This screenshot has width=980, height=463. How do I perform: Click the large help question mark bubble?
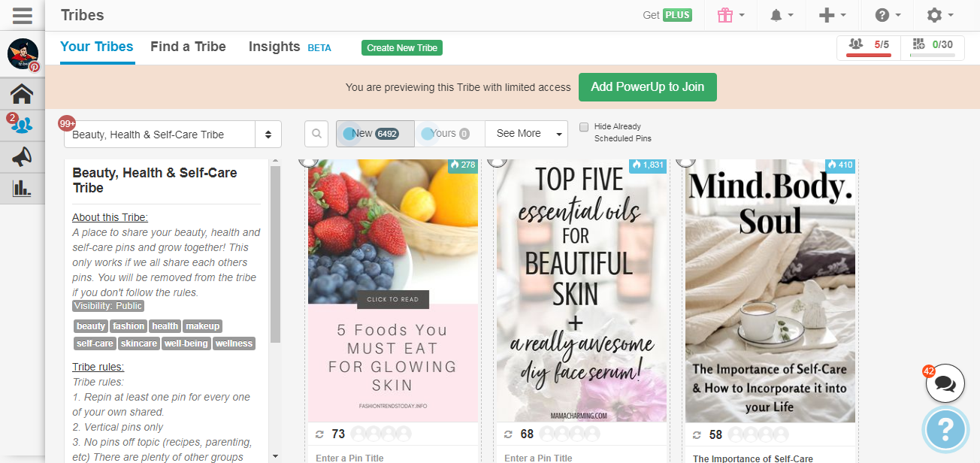click(x=946, y=430)
